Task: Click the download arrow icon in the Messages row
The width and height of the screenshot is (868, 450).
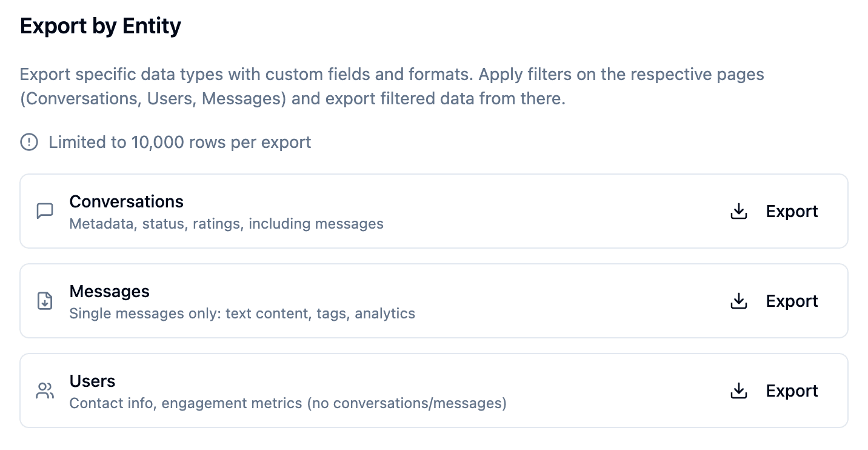Action: click(738, 301)
